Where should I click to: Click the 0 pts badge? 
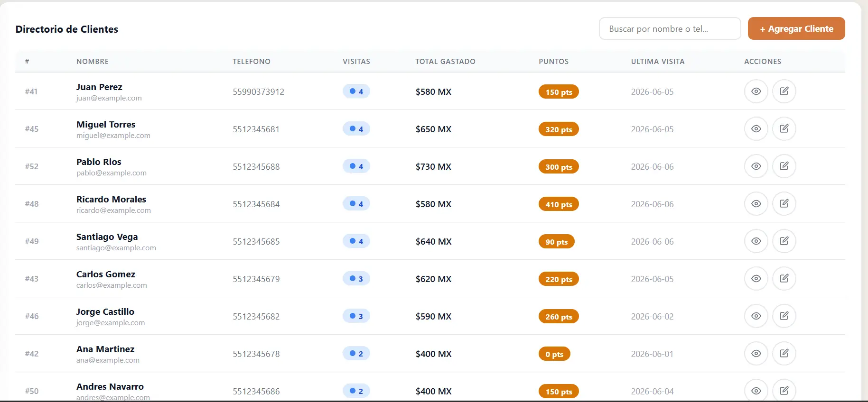click(554, 354)
